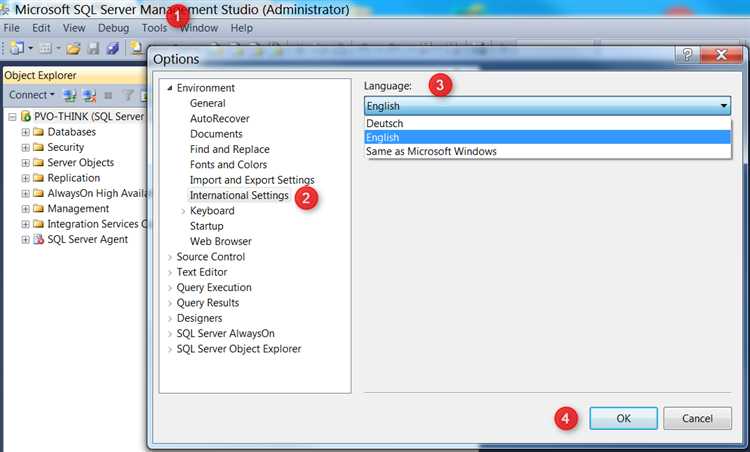Open the Tools menu
This screenshot has height=452, width=750.
click(154, 28)
